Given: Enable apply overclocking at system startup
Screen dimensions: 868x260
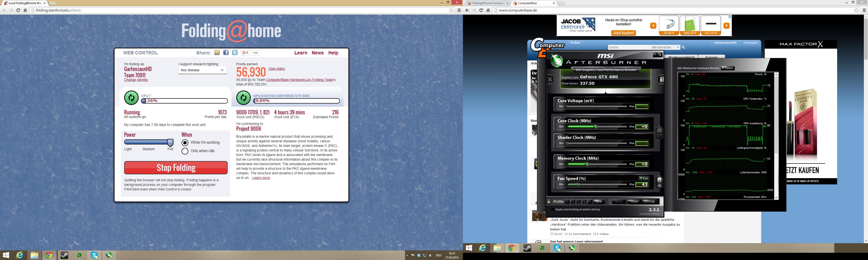Looking at the screenshot, I should pos(552,209).
